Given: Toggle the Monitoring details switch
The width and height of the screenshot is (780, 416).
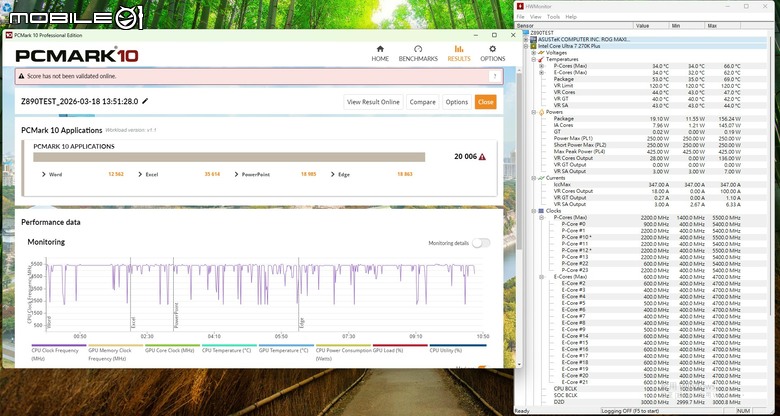Looking at the screenshot, I should [481, 243].
